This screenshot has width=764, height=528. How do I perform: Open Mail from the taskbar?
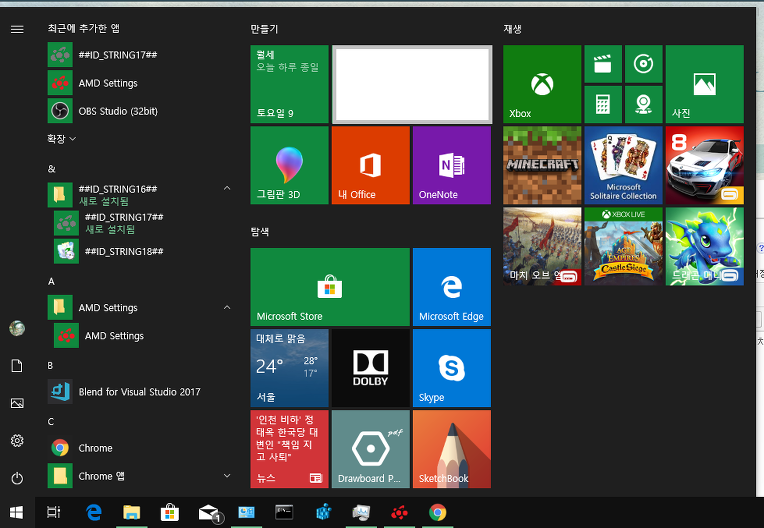[209, 512]
